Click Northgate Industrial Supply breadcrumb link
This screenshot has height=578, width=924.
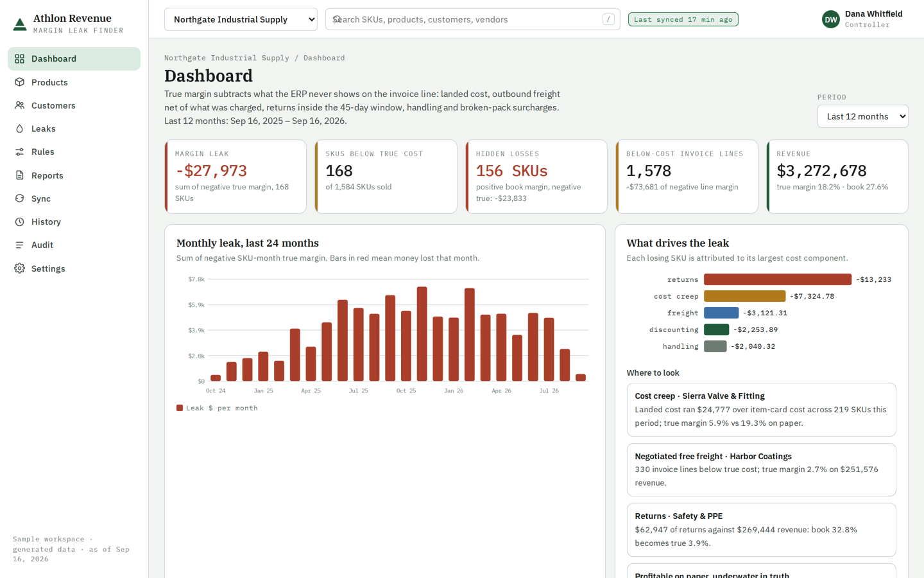click(227, 58)
